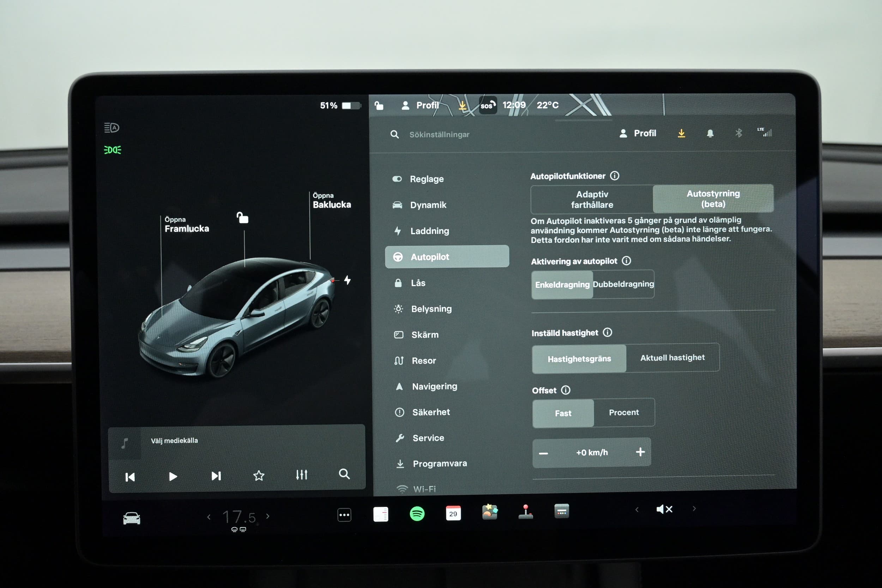
Task: Show info for Offset
Action: tap(566, 390)
